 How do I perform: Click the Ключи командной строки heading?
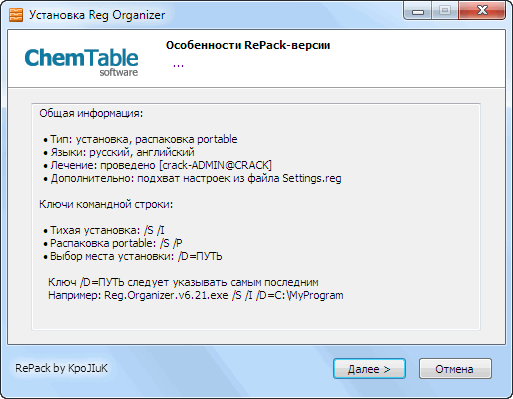[106, 204]
